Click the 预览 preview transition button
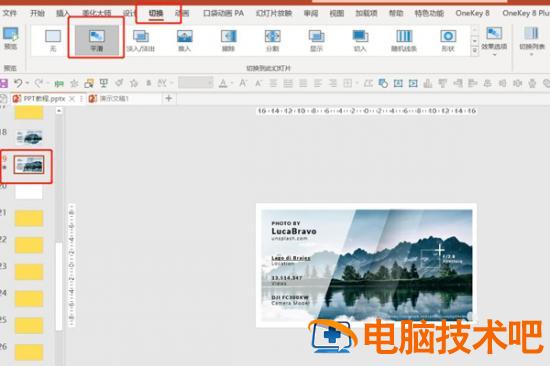Image resolution: width=550 pixels, height=366 pixels. (x=11, y=39)
